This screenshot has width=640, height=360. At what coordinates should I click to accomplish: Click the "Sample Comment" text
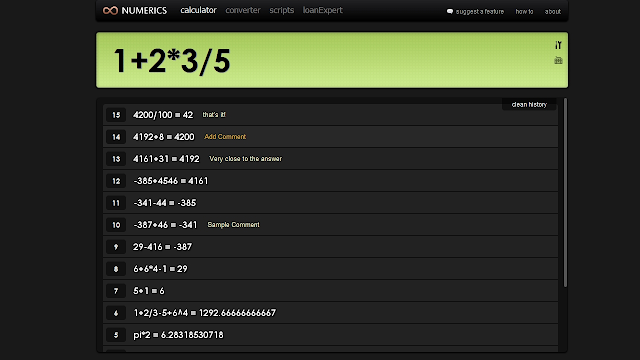click(x=233, y=224)
